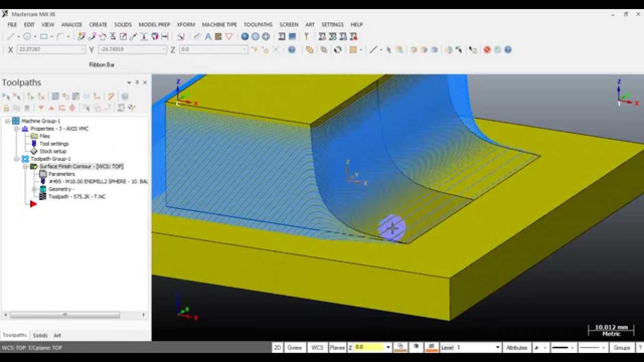Open the line style dropdown in status bar
Screen dimensions: 644x362
pos(573,347)
